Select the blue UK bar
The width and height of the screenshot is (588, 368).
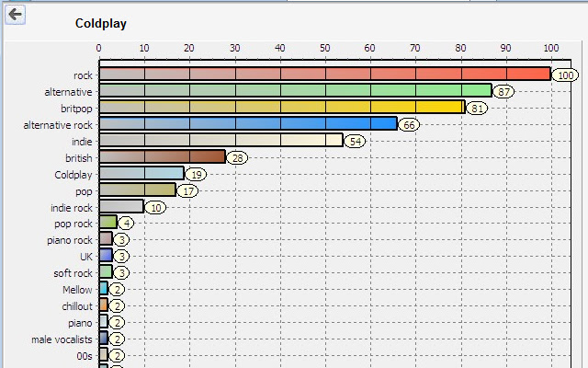(x=106, y=255)
